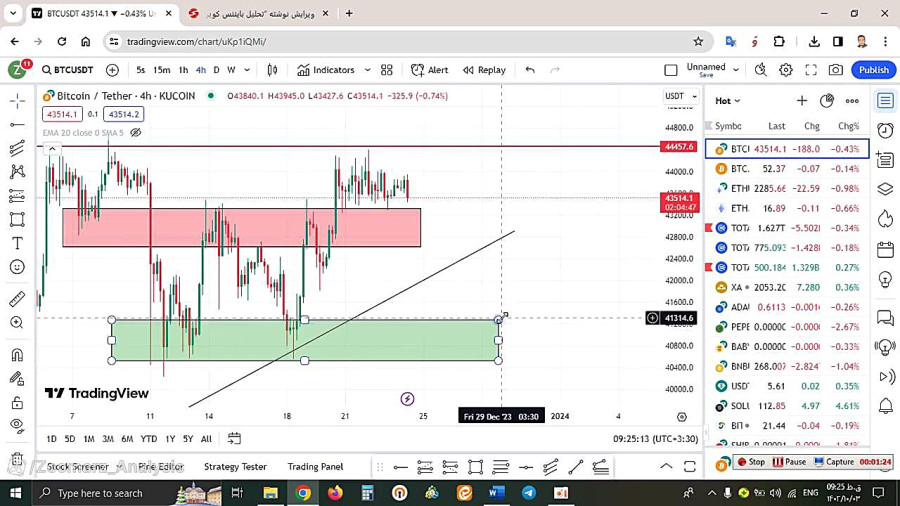Hide all drawings with the eye icon
The image size is (900, 506).
point(17,426)
